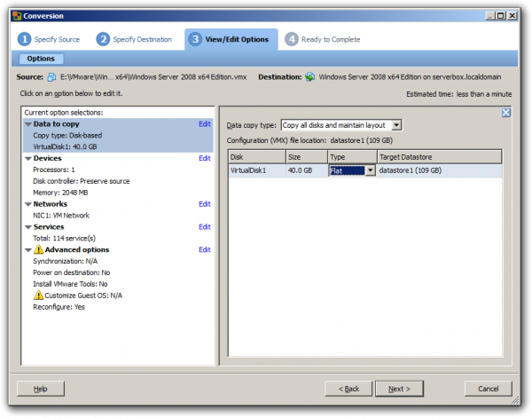Click the step 2 circle icon
Screen dimensions: 532x418
pos(103,39)
